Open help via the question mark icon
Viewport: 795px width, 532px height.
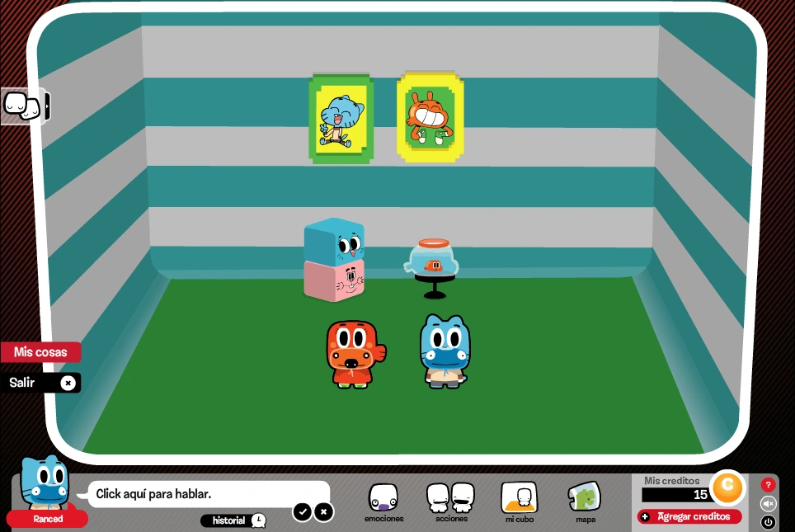click(x=768, y=485)
